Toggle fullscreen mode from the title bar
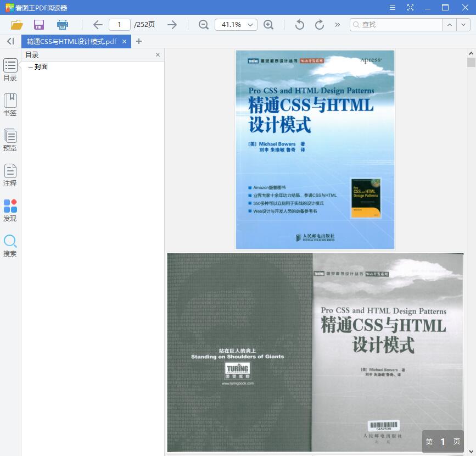This screenshot has height=456, width=476. click(x=411, y=7)
